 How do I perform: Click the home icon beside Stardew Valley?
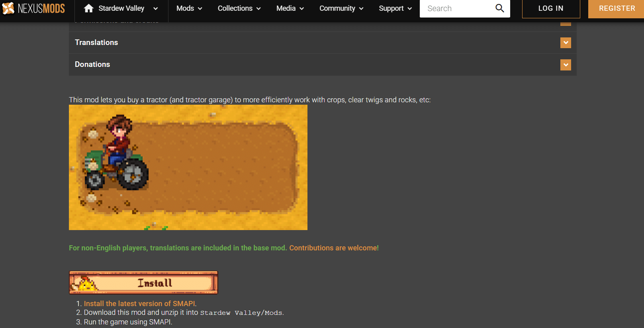88,8
